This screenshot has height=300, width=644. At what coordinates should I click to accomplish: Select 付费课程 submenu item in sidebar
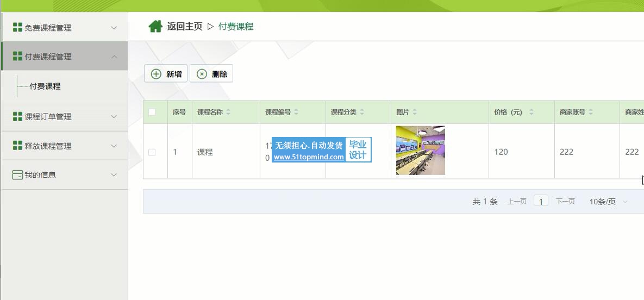pos(45,86)
